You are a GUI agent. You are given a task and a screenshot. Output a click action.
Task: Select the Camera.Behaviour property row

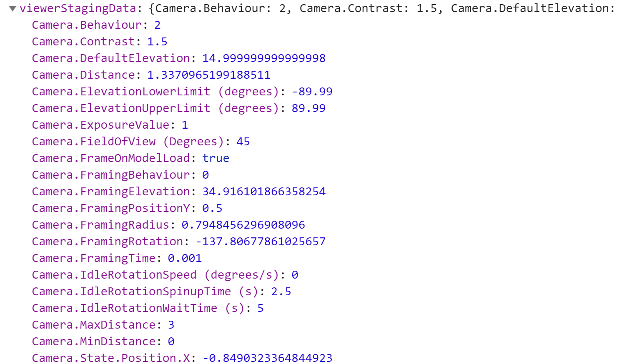[x=96, y=25]
